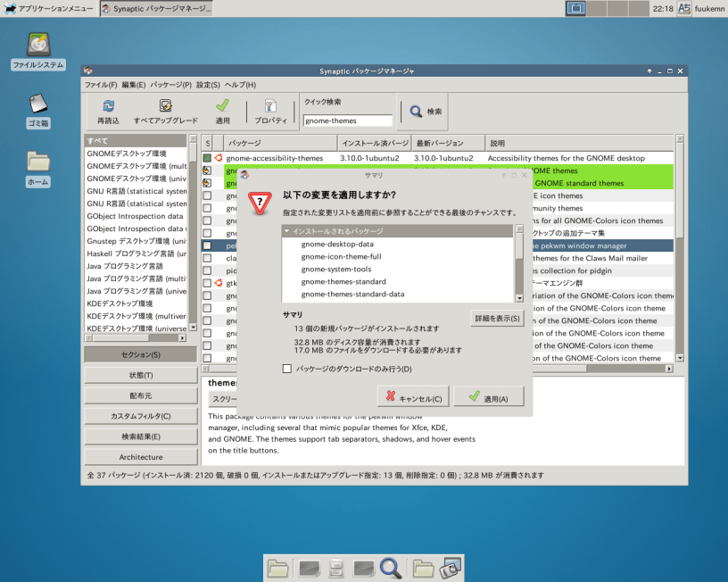Click the question warning icon in dialog

[260, 203]
